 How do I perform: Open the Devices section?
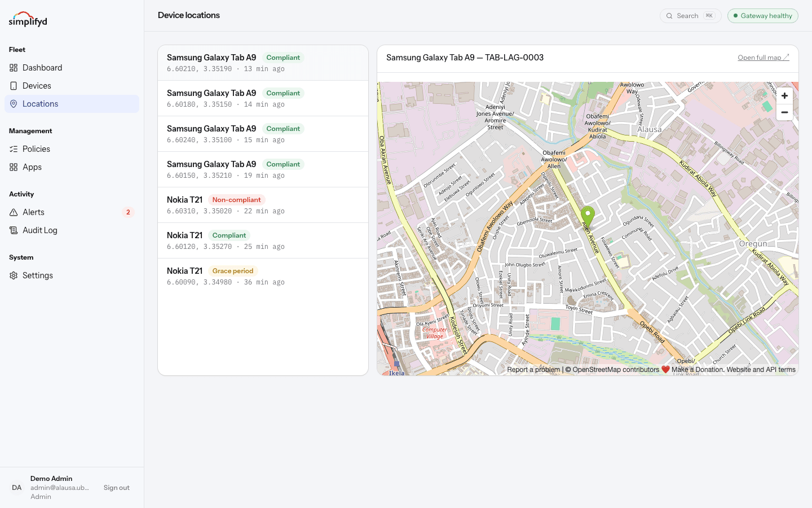click(72, 86)
